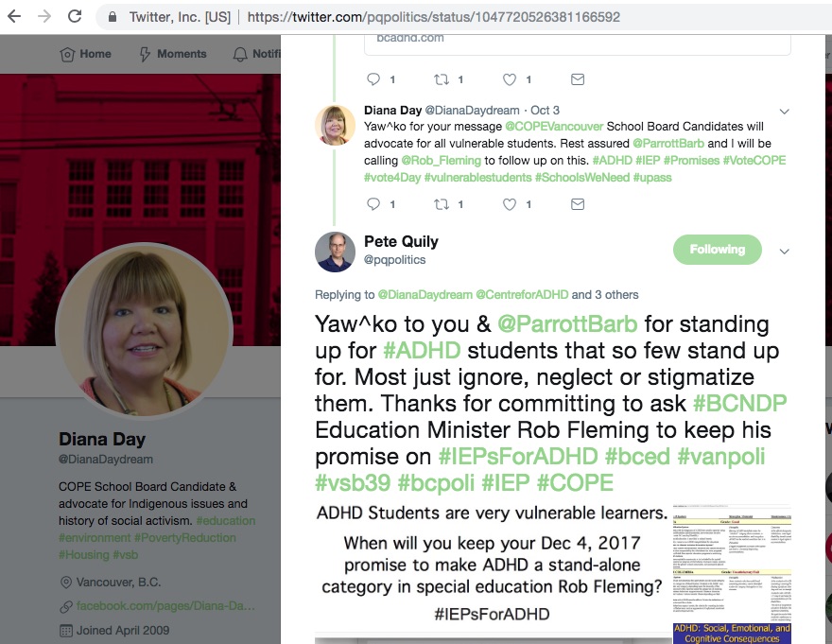The height and width of the screenshot is (644, 832).
Task: Send Diana Day's tweet via direct message
Action: coord(578,204)
